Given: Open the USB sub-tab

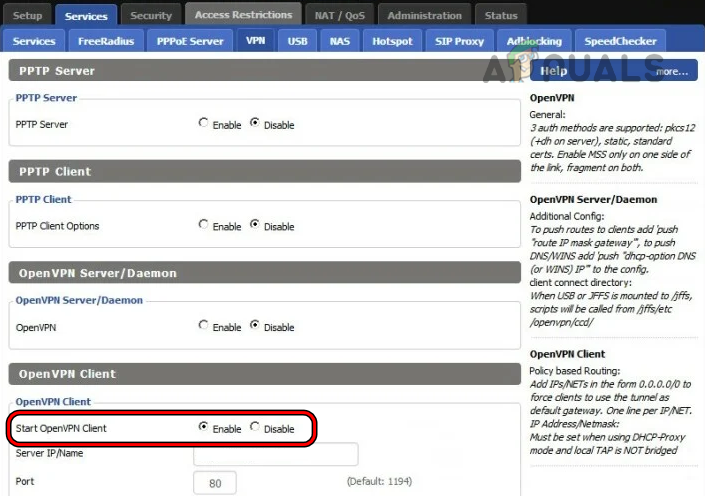Looking at the screenshot, I should 297,41.
